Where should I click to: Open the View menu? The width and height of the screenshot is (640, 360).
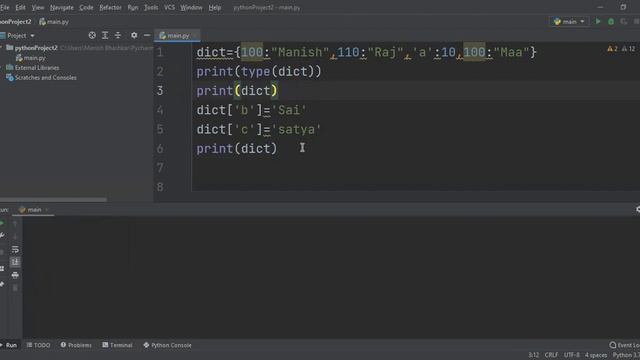click(38, 7)
